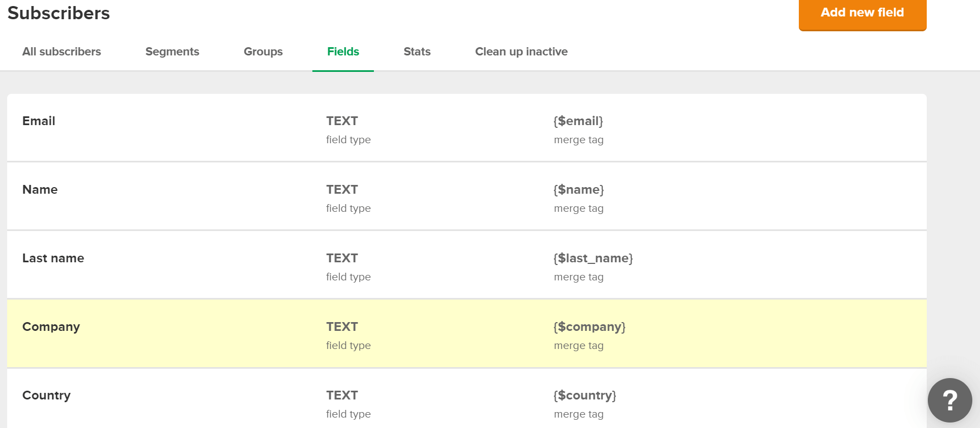
Task: Click the Add new field button
Action: point(863,14)
